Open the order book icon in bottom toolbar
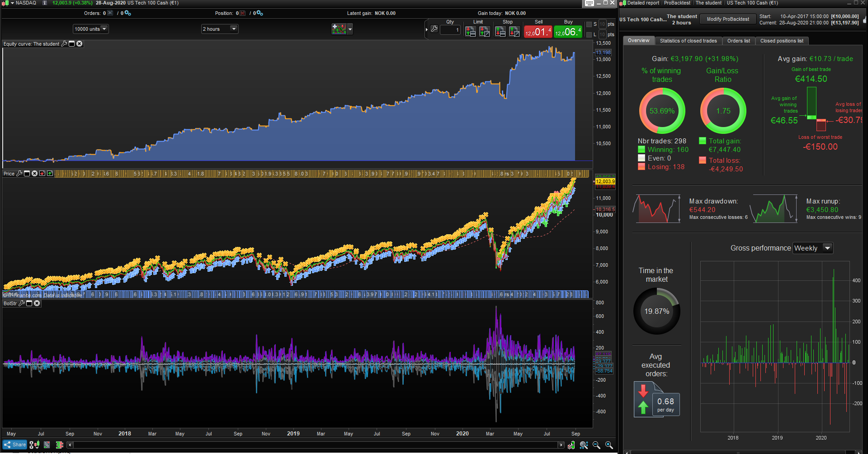This screenshot has width=868, height=454. pos(59,445)
